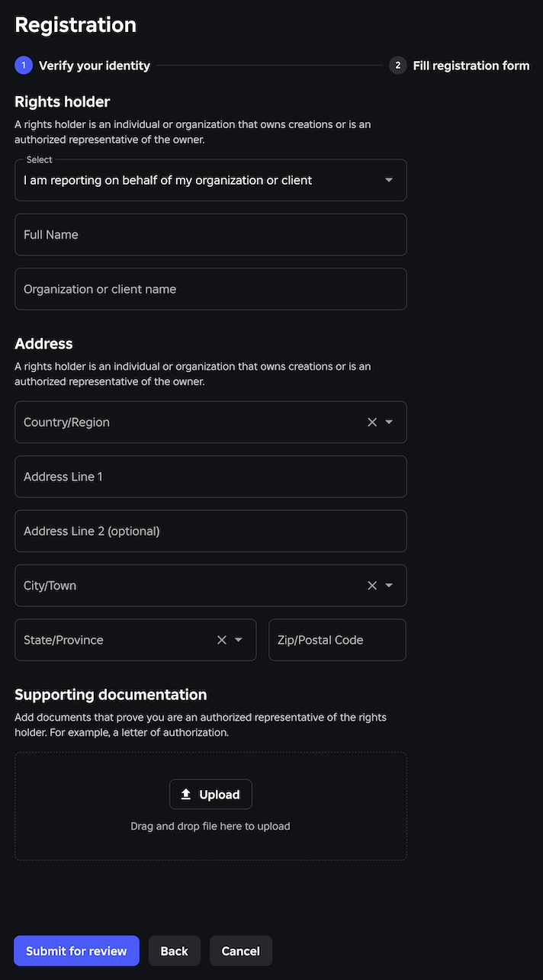This screenshot has height=980, width=543.
Task: Clear the Country/Region selection with the X
Action: (371, 422)
